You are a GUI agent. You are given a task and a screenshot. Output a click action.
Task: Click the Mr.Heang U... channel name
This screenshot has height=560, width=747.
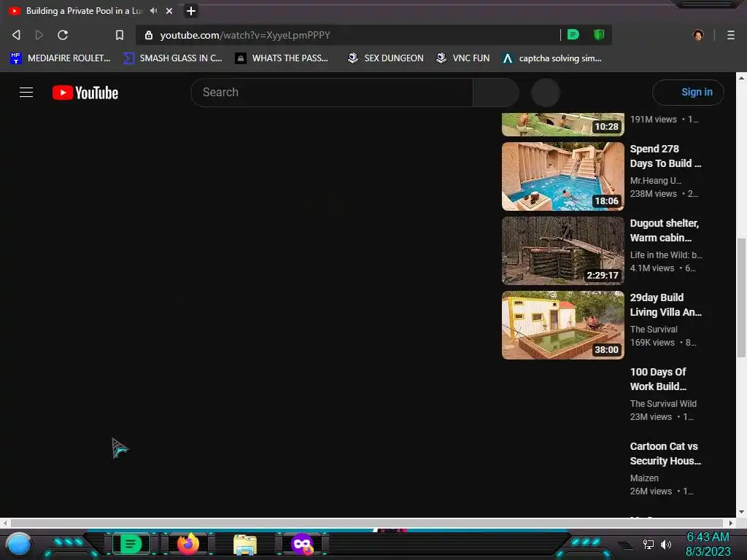click(x=656, y=181)
